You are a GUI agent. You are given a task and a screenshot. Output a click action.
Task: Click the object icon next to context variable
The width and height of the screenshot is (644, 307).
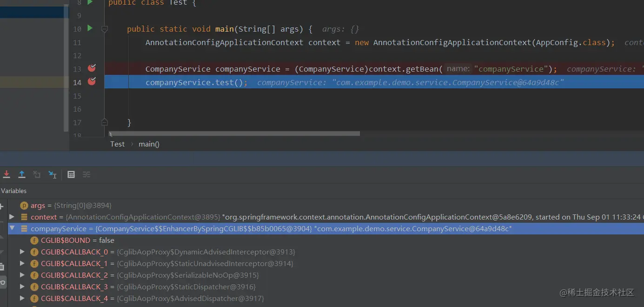coord(24,217)
